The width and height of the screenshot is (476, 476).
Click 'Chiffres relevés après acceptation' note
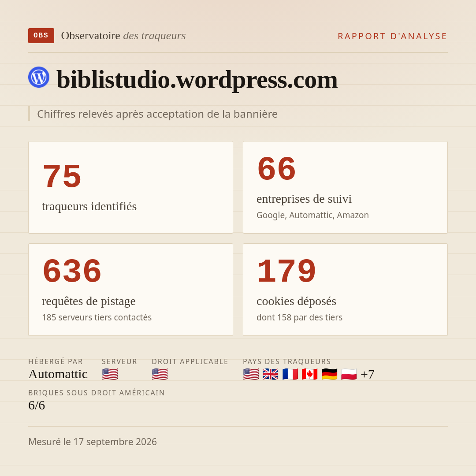coord(157,114)
